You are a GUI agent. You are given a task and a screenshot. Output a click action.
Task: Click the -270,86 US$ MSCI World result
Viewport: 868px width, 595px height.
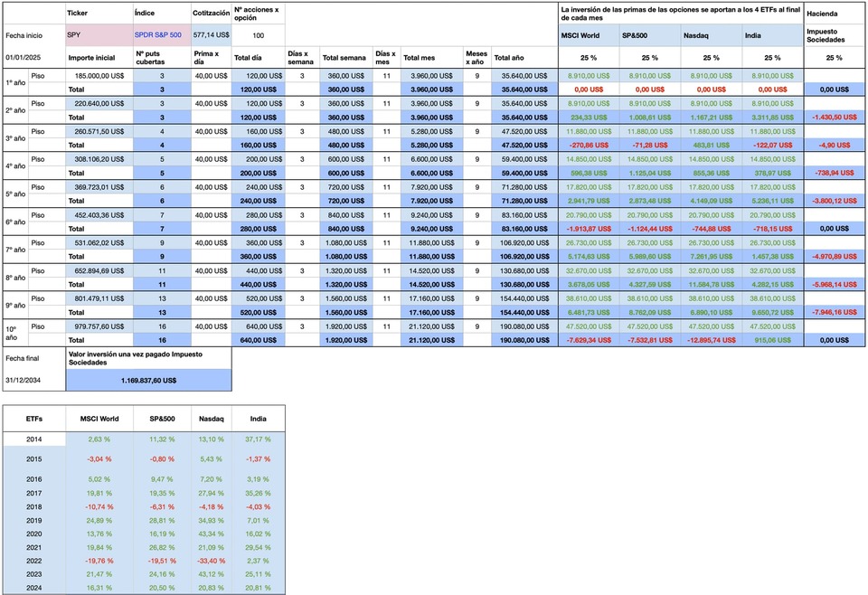(589, 145)
